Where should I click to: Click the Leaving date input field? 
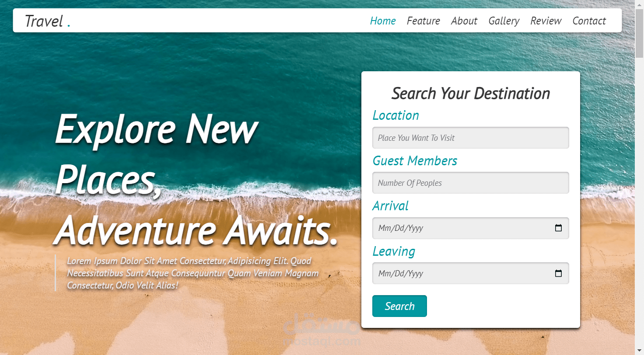pyautogui.click(x=471, y=273)
